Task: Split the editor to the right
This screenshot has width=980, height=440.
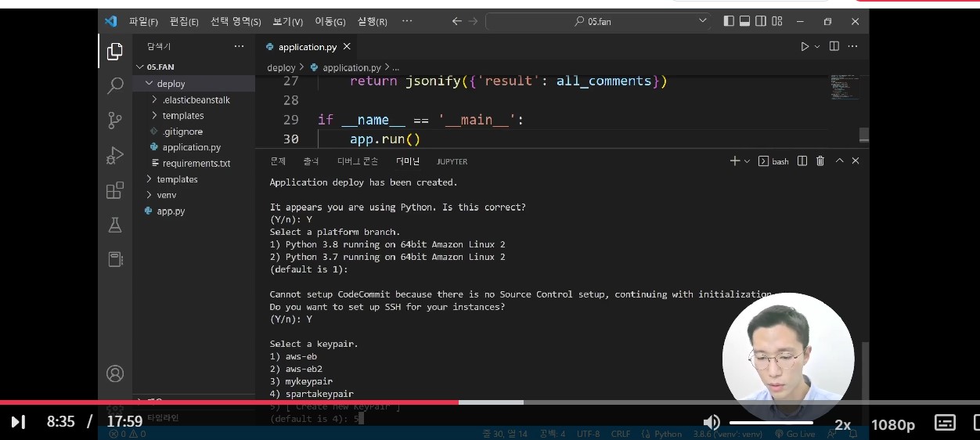Action: click(834, 47)
